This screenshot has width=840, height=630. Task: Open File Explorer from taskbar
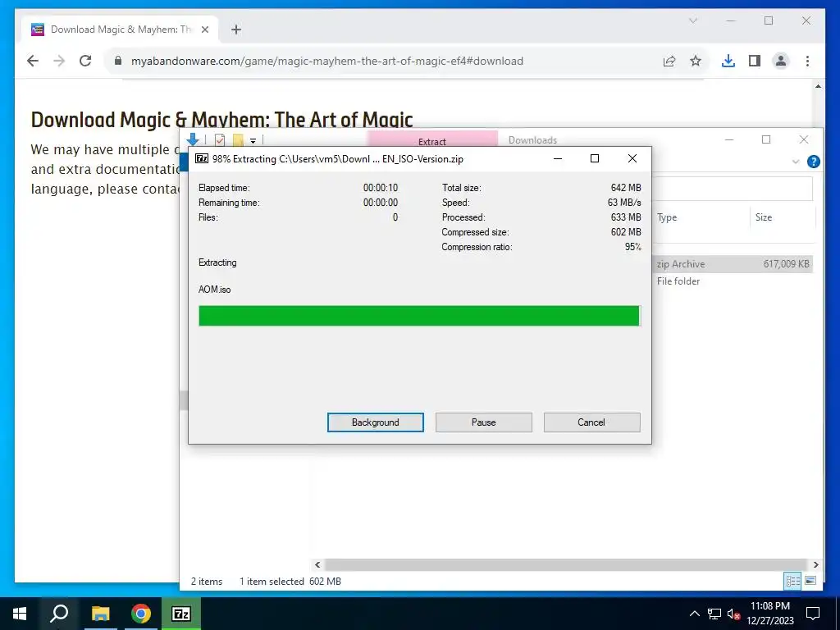point(100,614)
